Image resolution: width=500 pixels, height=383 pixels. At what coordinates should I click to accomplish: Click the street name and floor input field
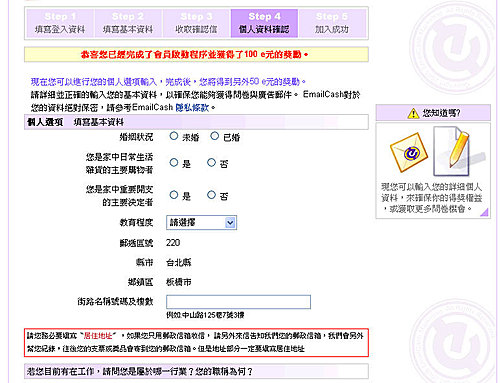(x=238, y=302)
